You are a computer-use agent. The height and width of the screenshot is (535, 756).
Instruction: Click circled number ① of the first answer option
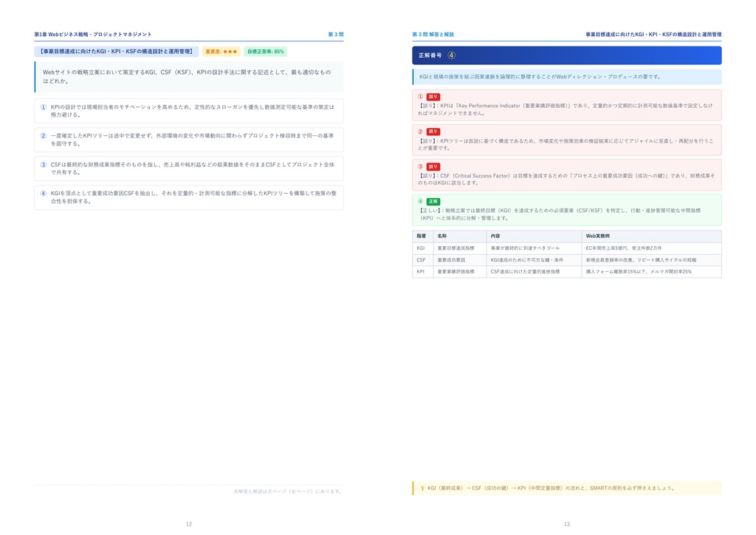pyautogui.click(x=44, y=107)
